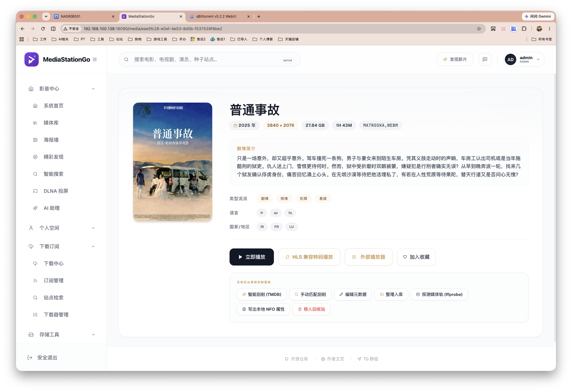Screen dimensions: 572x392
Task: Open the messages chat icon button
Action: (x=485, y=59)
